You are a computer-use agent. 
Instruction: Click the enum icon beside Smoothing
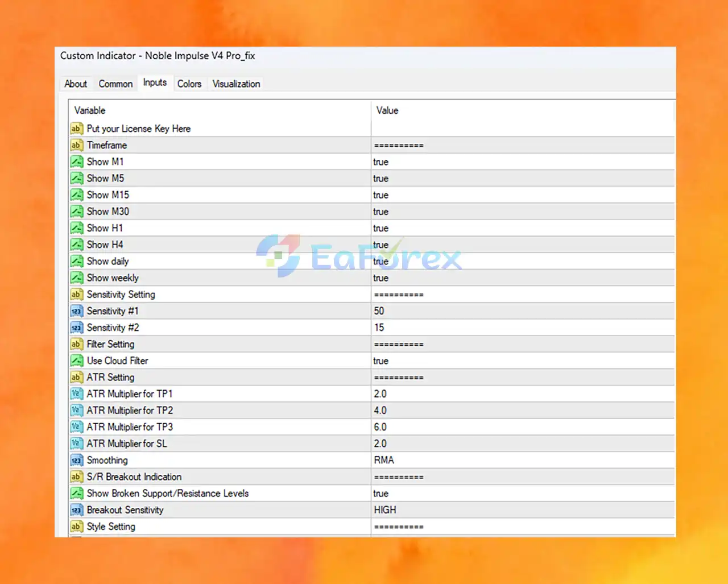pos(77,460)
